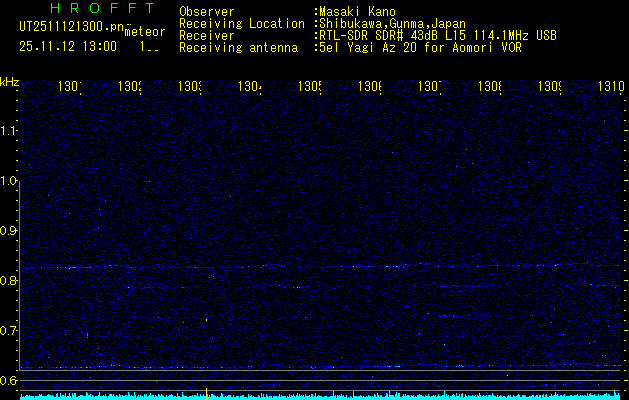Image resolution: width=629 pixels, height=400 pixels.
Task: Click the yellow spike in cyan power graph
Action: coord(206,393)
